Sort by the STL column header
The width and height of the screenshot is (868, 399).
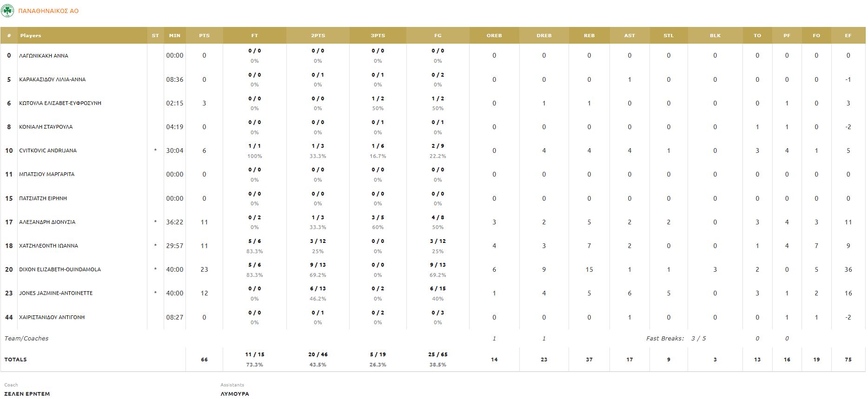tap(669, 36)
